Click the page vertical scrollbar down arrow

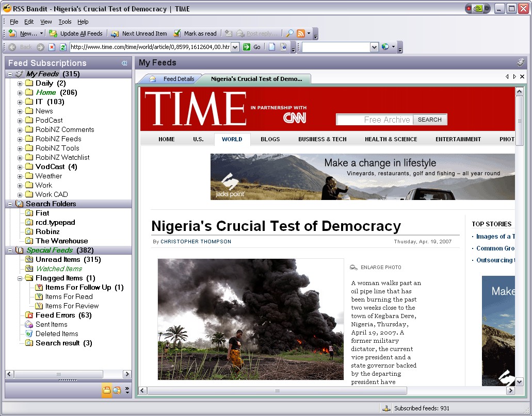click(x=520, y=382)
